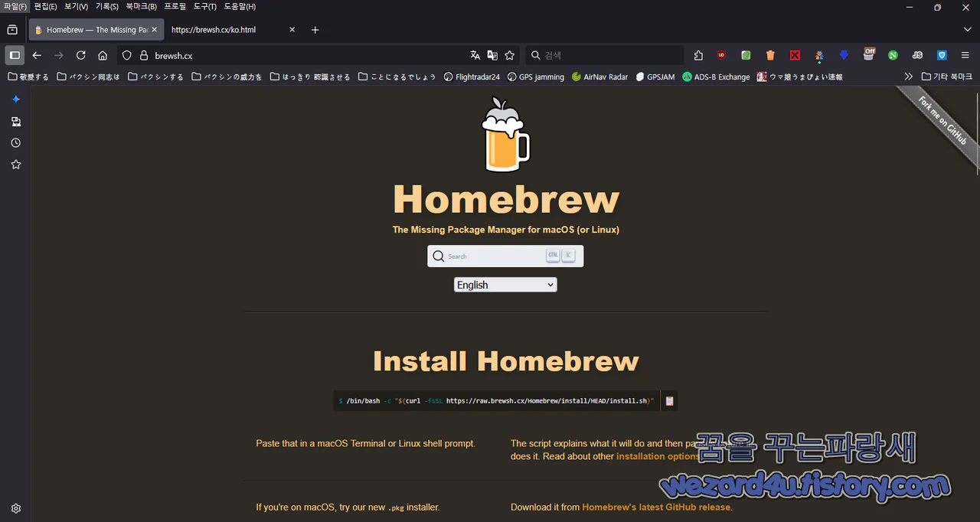This screenshot has height=522, width=980.
Task: Open the Video DownloadHelper blue arrow extension
Action: click(844, 55)
